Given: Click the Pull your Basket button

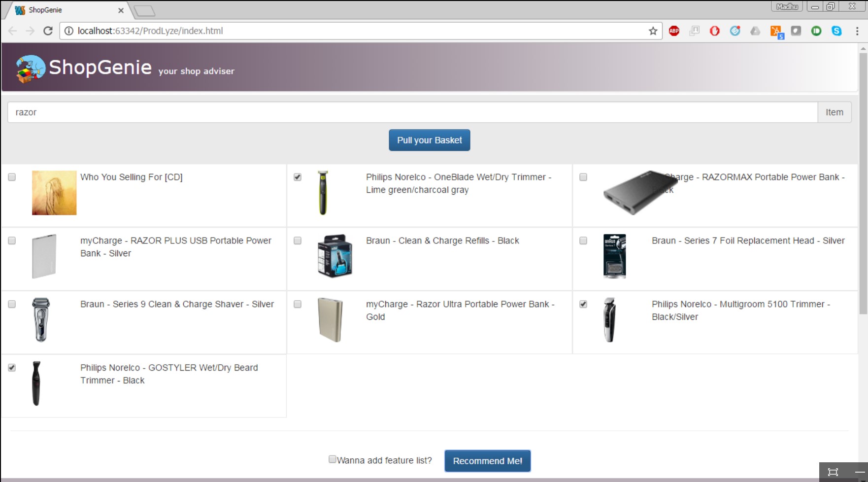Looking at the screenshot, I should [x=429, y=140].
